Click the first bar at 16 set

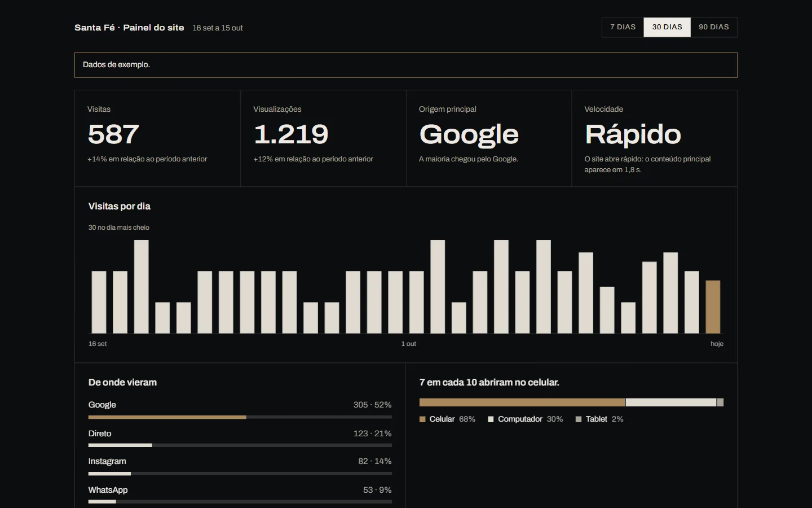point(99,302)
